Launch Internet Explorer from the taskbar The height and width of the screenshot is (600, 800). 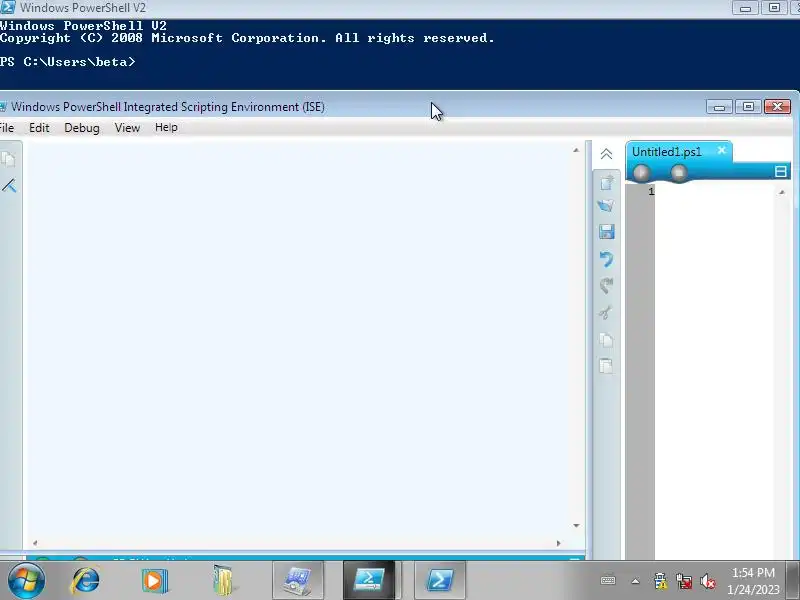85,581
